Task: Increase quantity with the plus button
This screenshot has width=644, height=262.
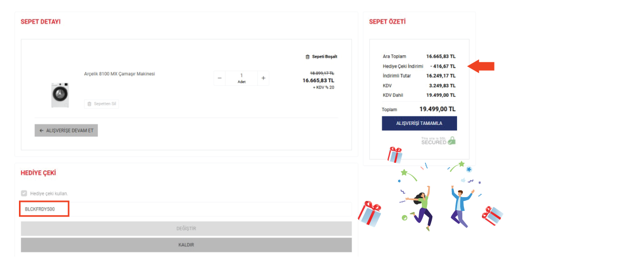Action: coord(263,78)
